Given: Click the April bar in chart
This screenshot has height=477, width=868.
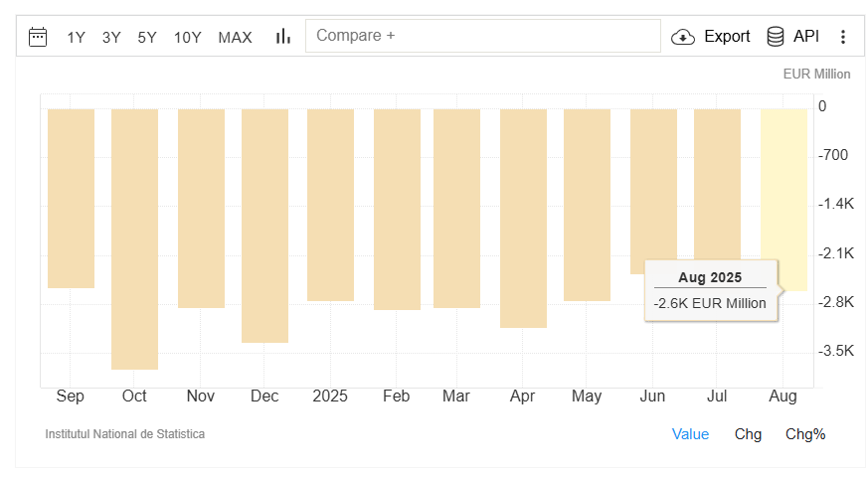Looking at the screenshot, I should pos(523,219).
